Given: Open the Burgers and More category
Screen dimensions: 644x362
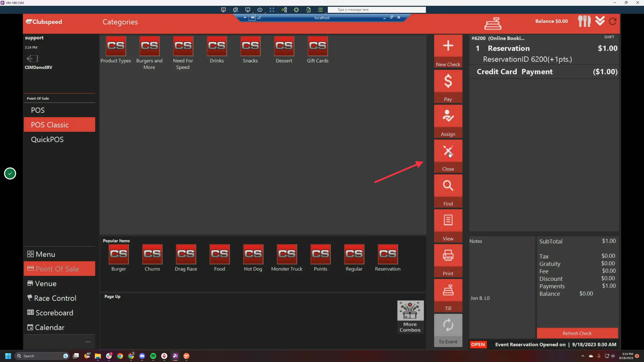Looking at the screenshot, I should tap(149, 53).
